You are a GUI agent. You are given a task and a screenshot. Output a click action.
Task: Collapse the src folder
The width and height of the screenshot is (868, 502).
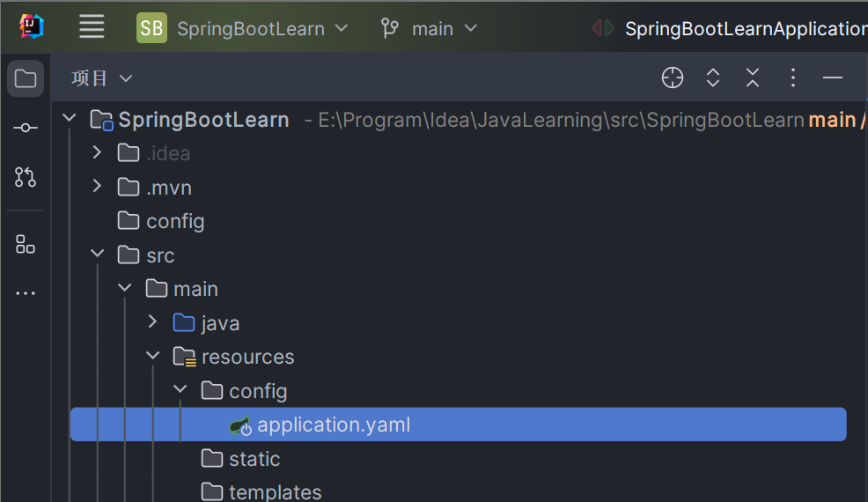pyautogui.click(x=98, y=255)
